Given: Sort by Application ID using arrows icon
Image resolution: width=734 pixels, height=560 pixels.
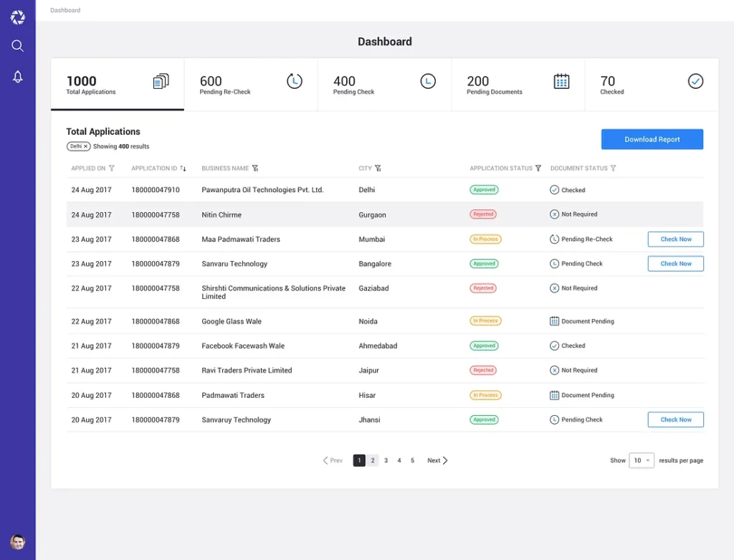Looking at the screenshot, I should (x=183, y=169).
